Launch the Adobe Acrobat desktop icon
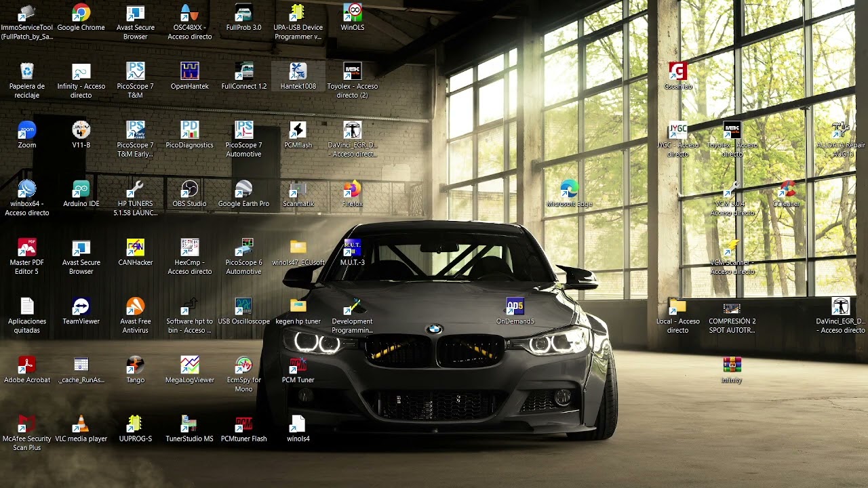The image size is (868, 488). click(x=27, y=365)
